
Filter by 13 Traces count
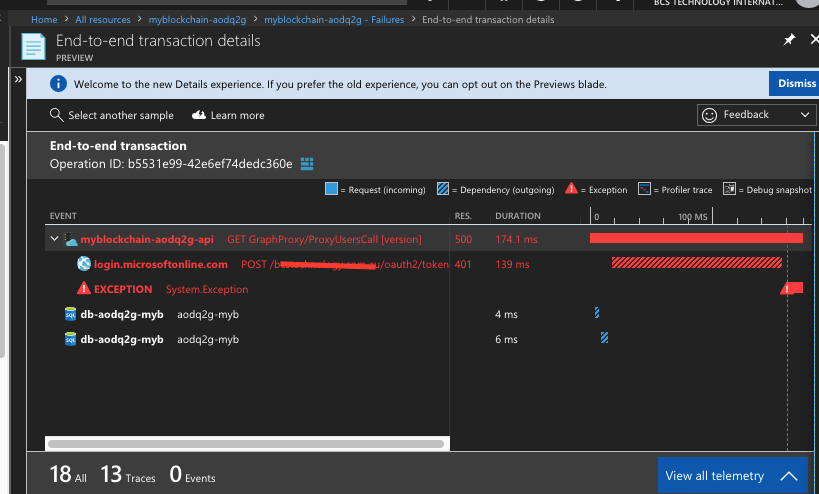click(x=127, y=475)
